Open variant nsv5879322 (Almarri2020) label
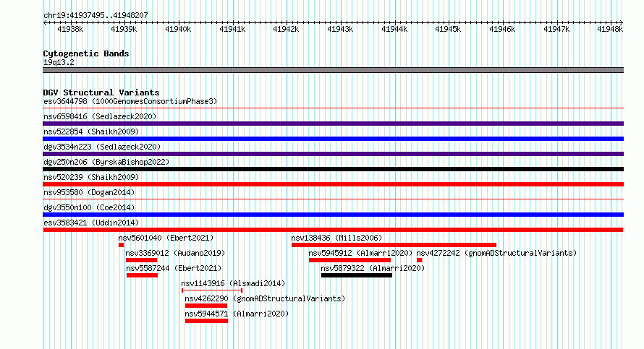 373,268
